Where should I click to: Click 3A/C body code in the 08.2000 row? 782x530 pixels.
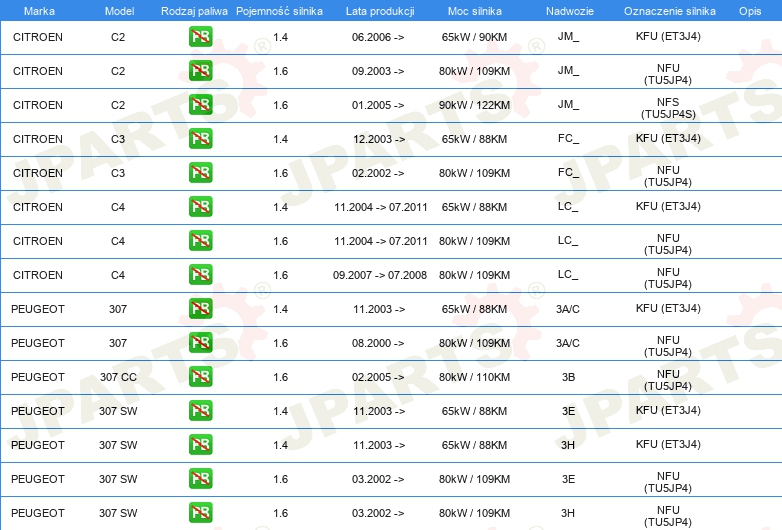click(x=568, y=343)
